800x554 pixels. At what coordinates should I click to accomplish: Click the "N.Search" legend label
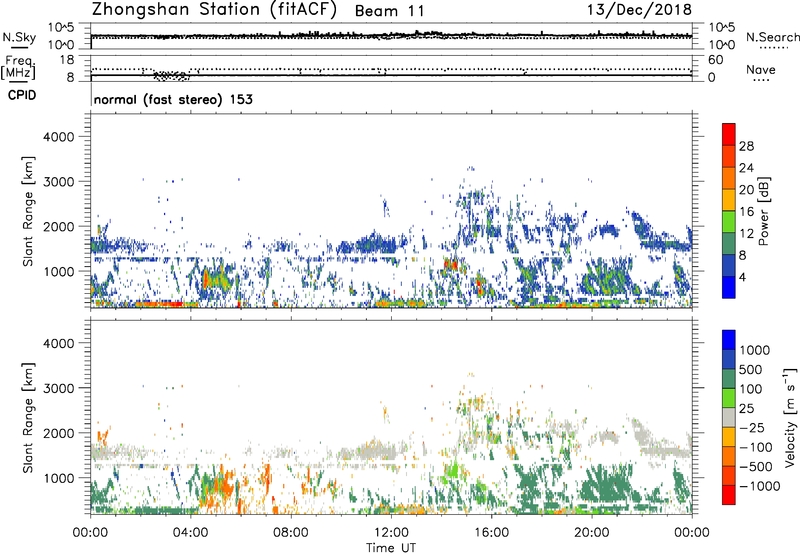click(x=772, y=37)
